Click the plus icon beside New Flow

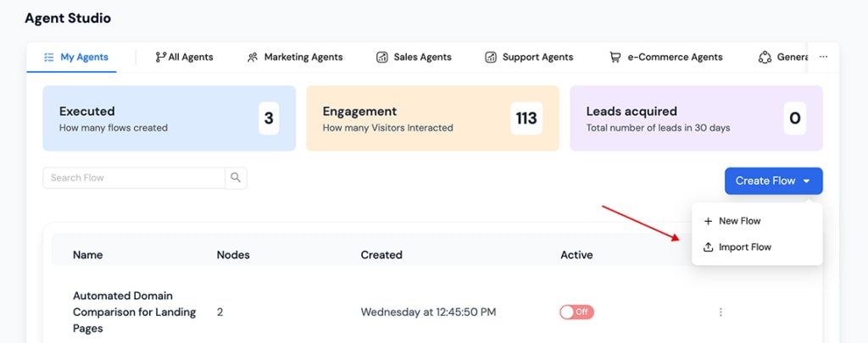click(709, 221)
